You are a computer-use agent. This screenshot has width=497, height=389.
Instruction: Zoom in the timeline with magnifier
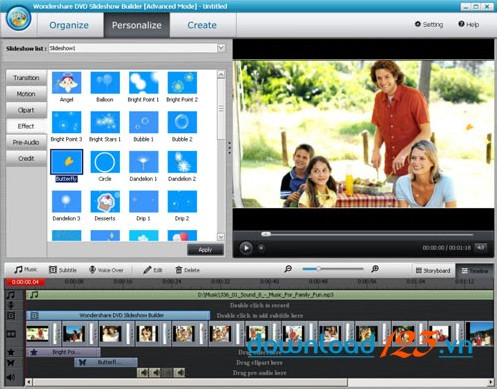click(x=375, y=269)
